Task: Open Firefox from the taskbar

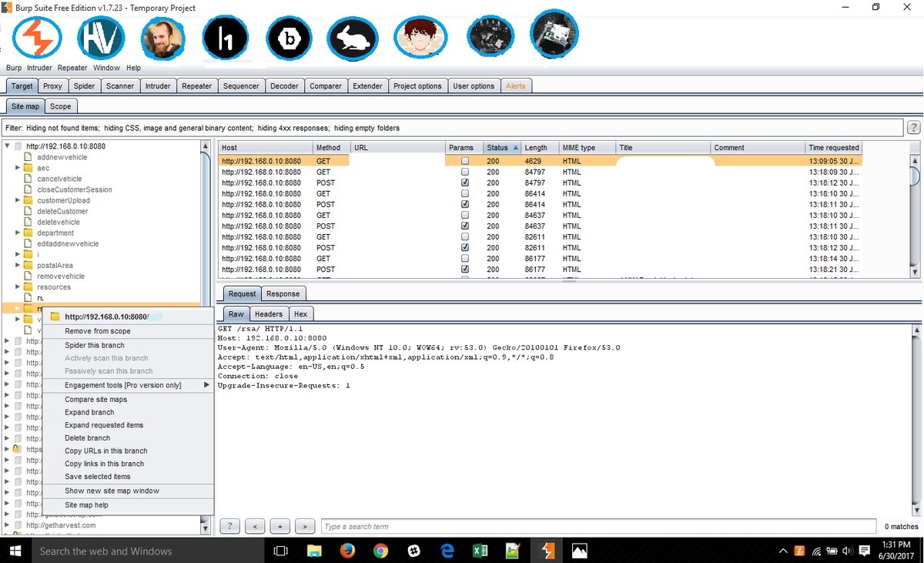Action: (347, 551)
